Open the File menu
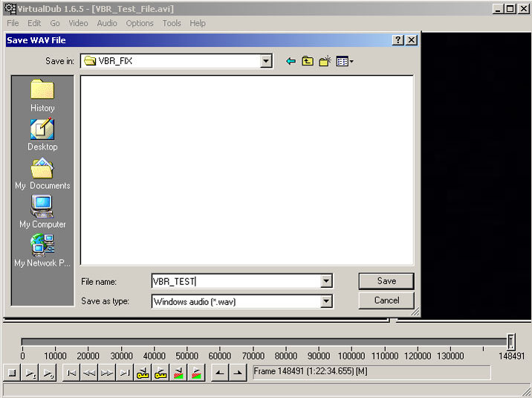 13,23
